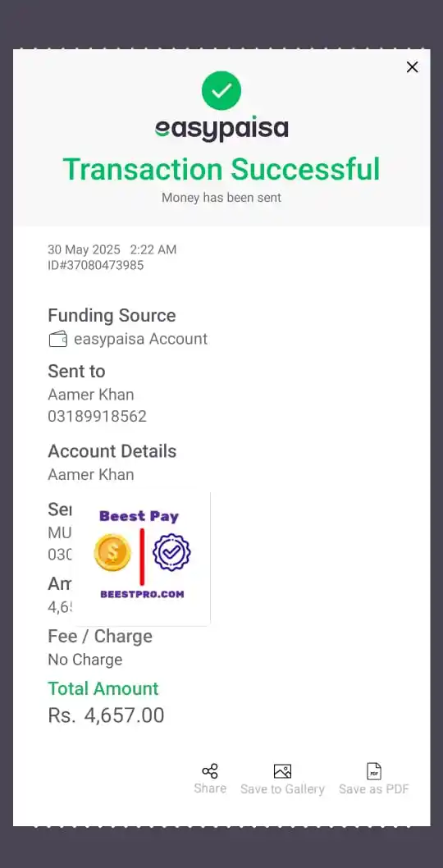Click the red divider in Beest Pay overlay

point(142,556)
